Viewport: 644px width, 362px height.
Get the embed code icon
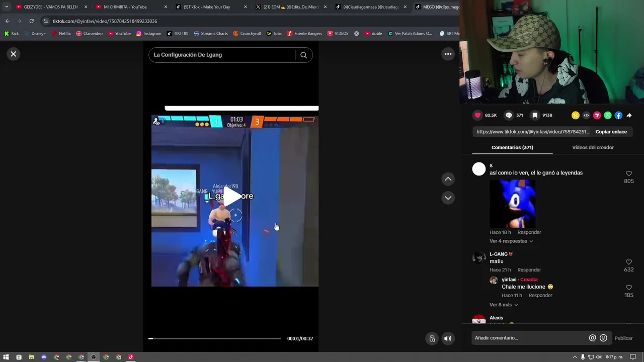[586, 115]
